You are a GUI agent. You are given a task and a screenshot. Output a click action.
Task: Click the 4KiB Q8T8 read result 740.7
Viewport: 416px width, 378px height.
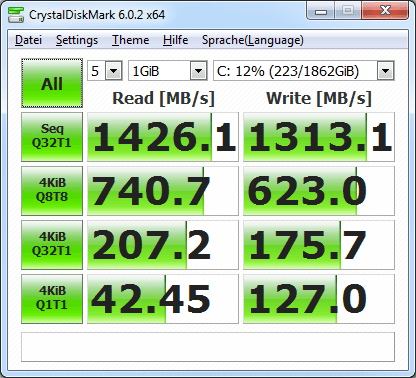pos(163,191)
